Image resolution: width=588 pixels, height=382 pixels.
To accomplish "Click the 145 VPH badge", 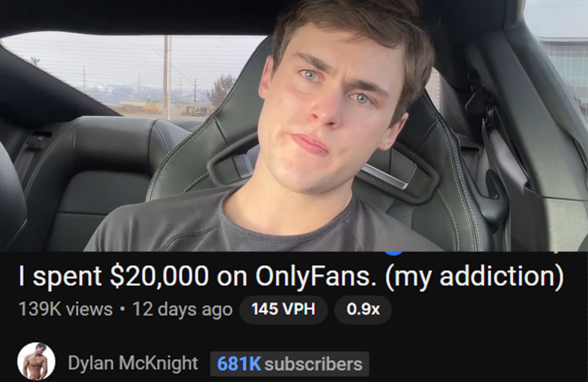I will click(283, 309).
